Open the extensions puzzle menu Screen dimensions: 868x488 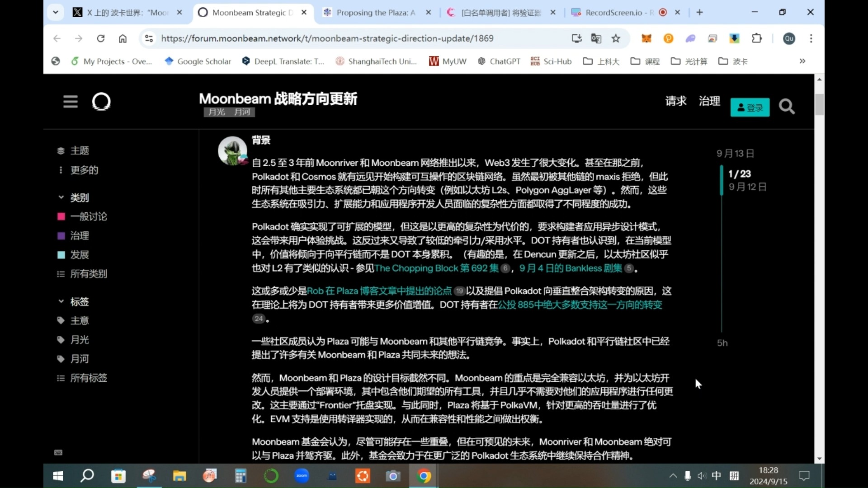coord(757,38)
